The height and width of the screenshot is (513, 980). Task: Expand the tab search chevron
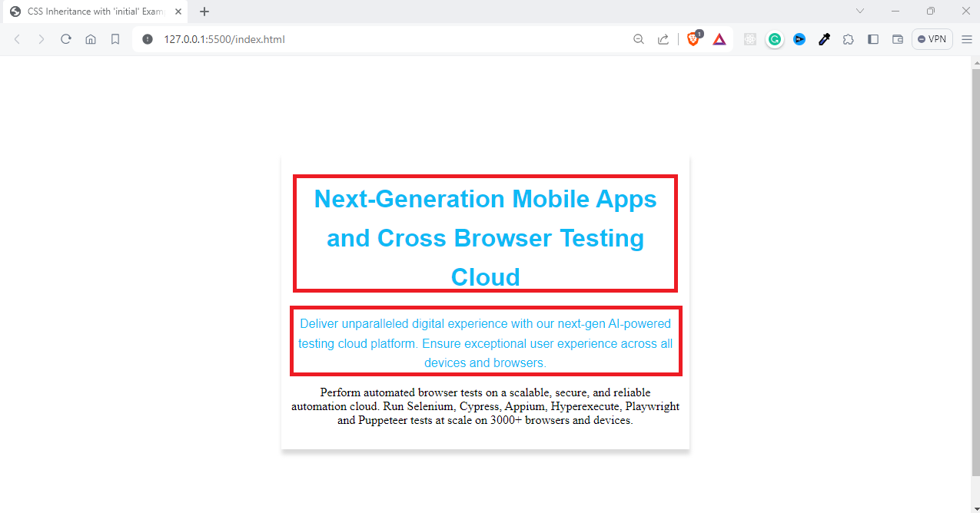(x=860, y=11)
